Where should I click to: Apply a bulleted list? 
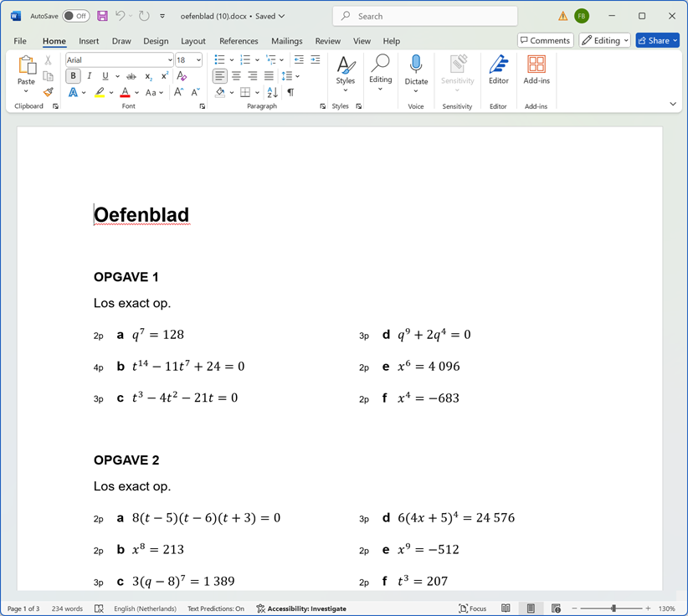point(219,59)
